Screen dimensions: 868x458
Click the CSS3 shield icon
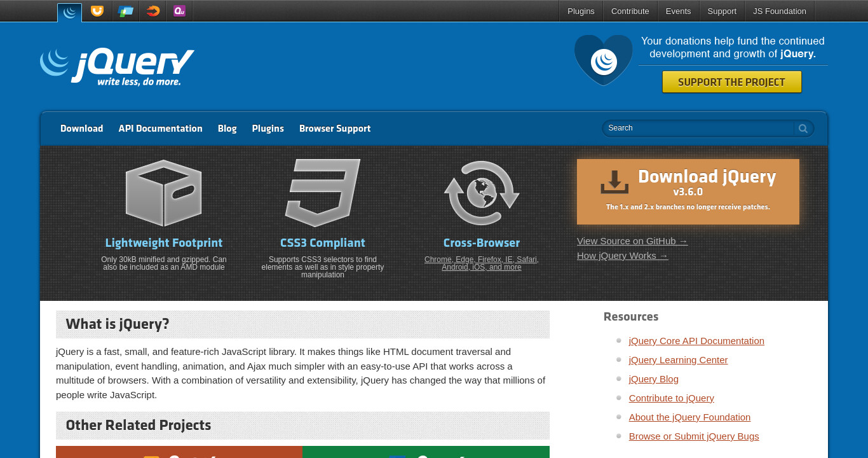coord(323,193)
